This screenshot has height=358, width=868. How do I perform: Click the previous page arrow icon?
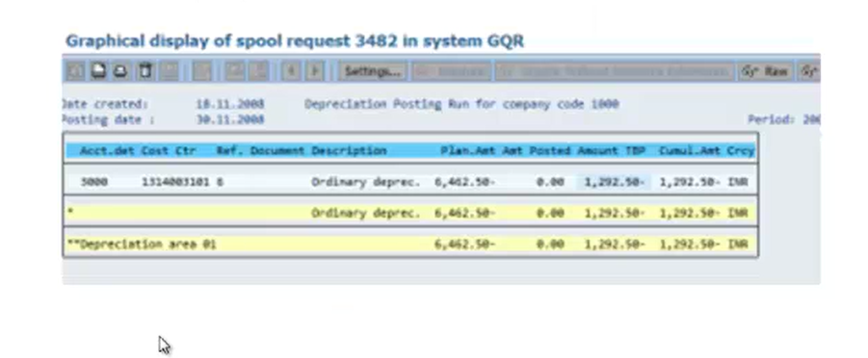[x=291, y=71]
